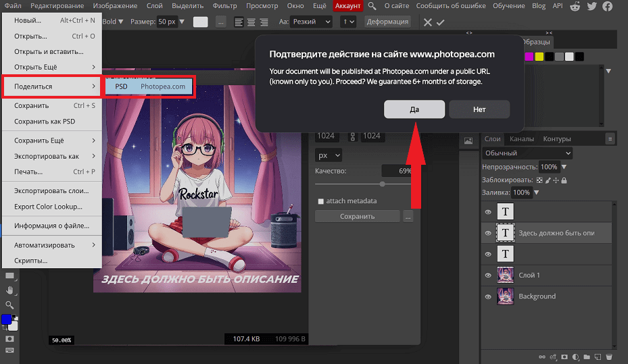Click the Нет button in dialog
628x364 pixels.
(x=479, y=109)
